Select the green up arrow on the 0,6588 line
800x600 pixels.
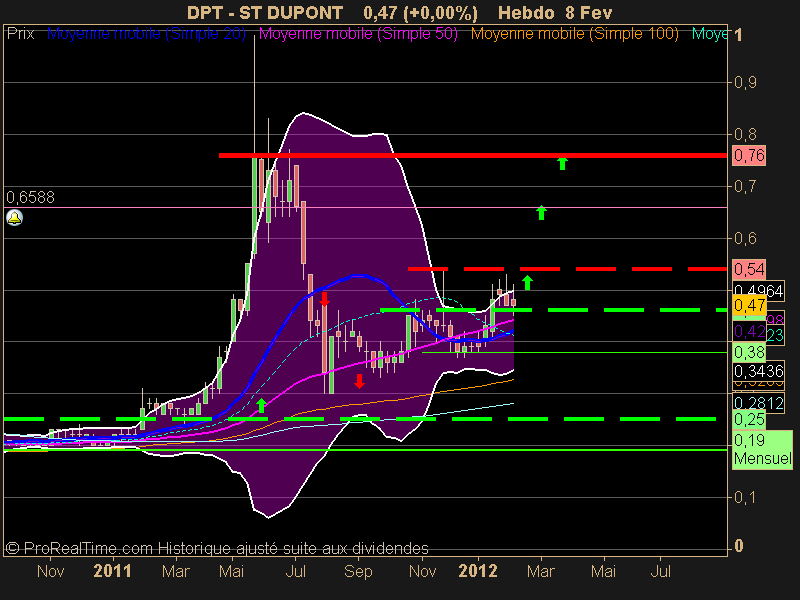541,213
